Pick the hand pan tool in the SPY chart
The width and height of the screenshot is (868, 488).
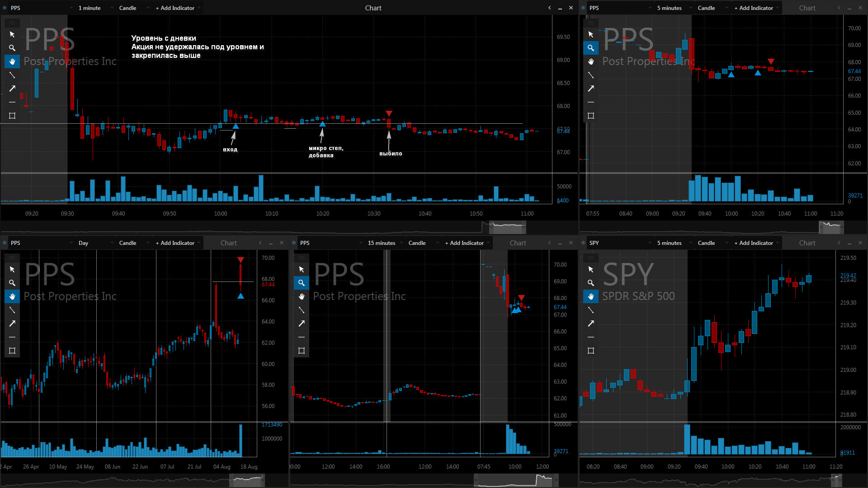click(591, 296)
